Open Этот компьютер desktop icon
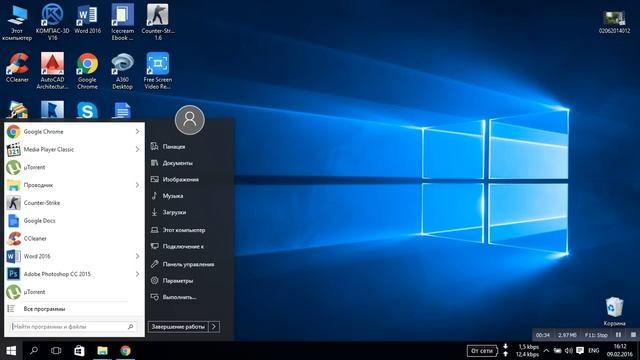The image size is (640, 360). [17, 21]
